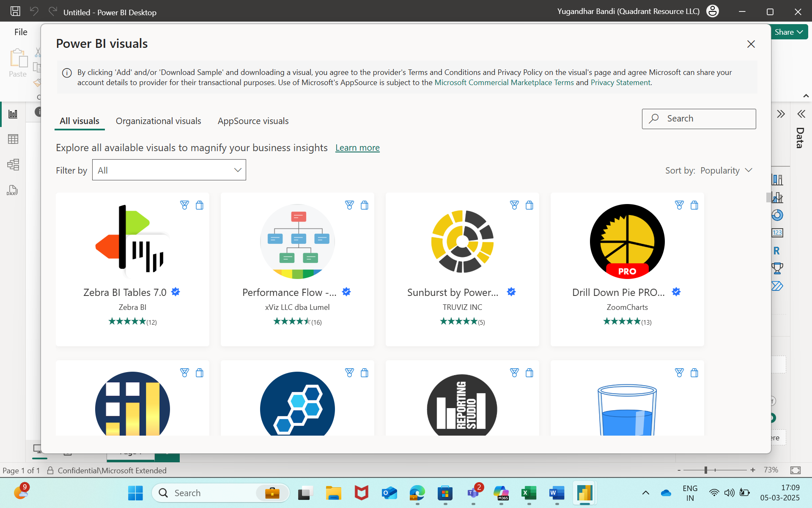Viewport: 812px width, 508px height.
Task: Collapse the pane using the double right chevron
Action: (781, 114)
